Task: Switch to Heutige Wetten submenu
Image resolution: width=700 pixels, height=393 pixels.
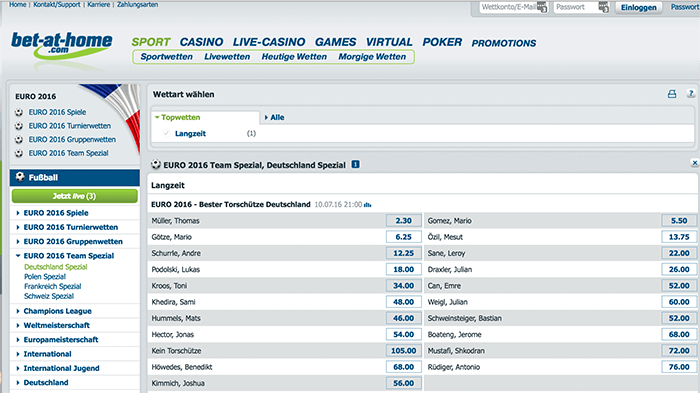Action: (294, 57)
